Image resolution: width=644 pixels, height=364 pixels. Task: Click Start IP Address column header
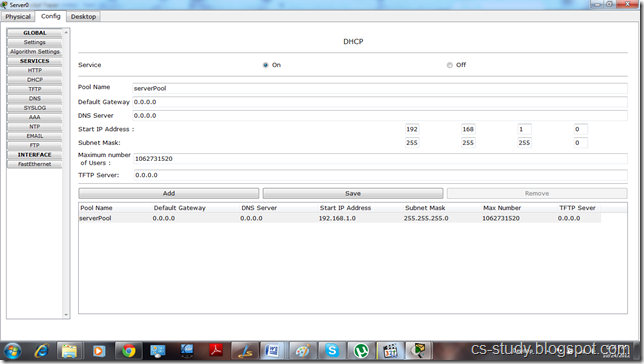pos(345,208)
